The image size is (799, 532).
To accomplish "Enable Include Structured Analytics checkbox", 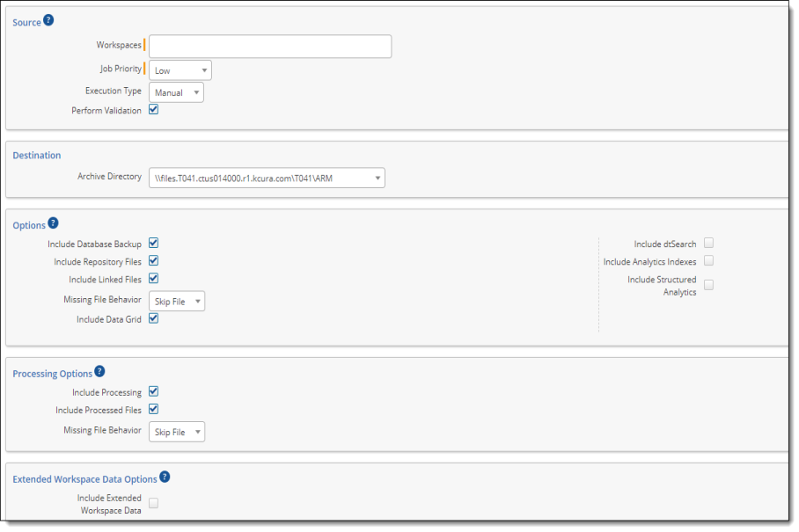I will 709,285.
